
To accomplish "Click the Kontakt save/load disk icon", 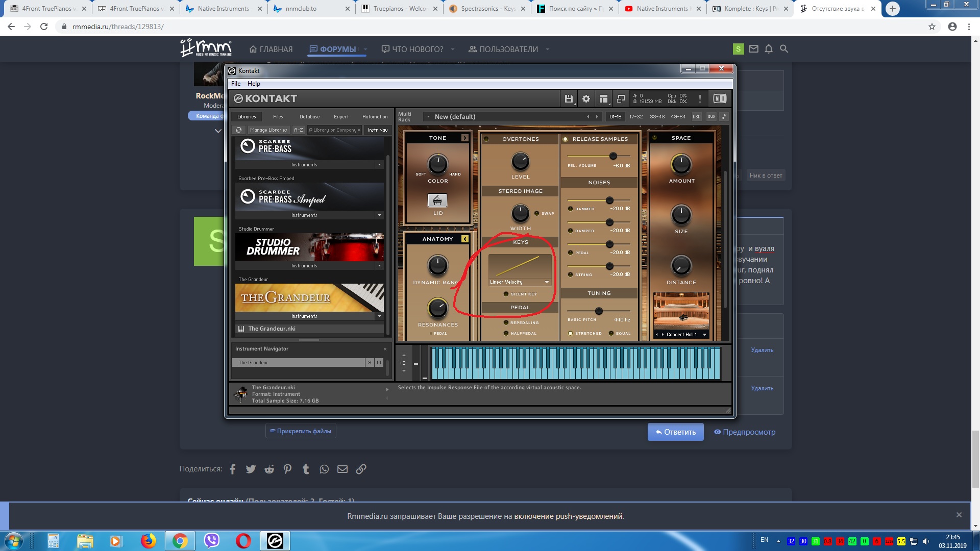I will click(x=568, y=99).
